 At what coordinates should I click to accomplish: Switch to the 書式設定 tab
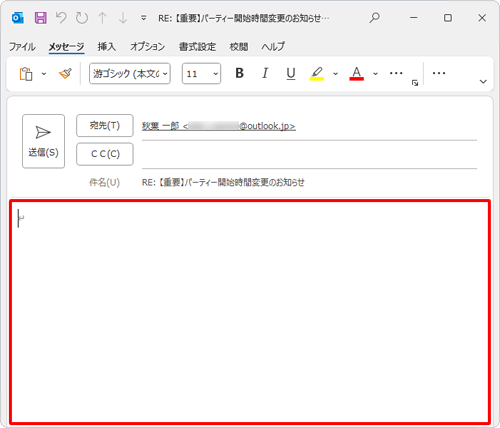click(x=197, y=46)
